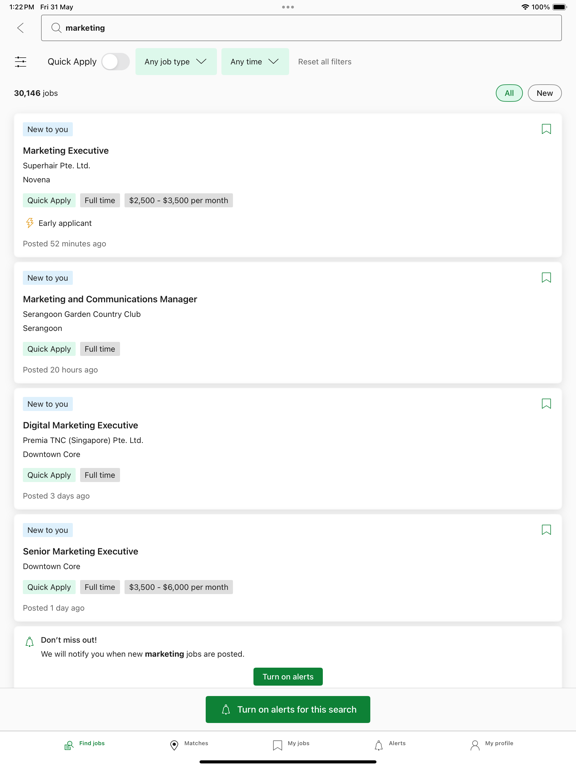
Task: Click Superhair Pte. Ltd. company name
Action: [x=56, y=166]
